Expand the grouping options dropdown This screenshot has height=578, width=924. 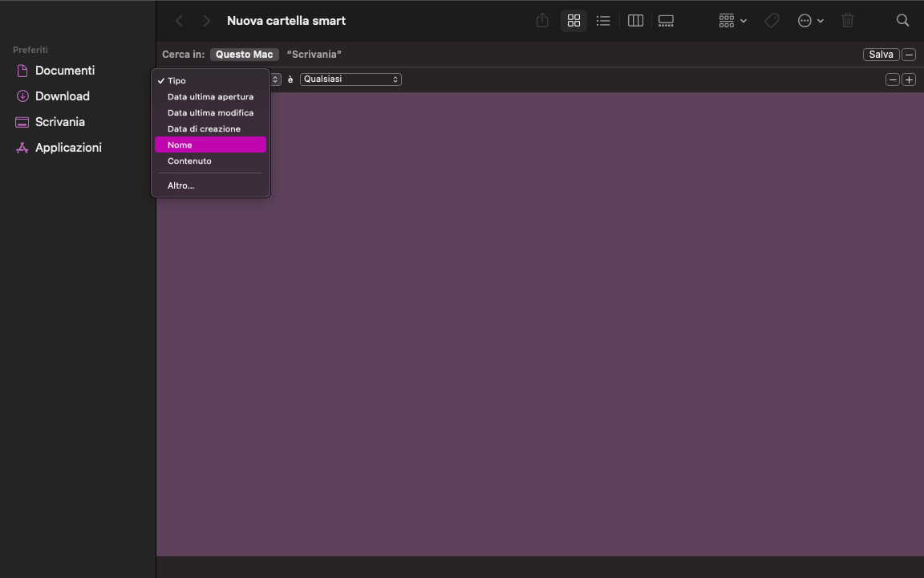[x=732, y=21]
